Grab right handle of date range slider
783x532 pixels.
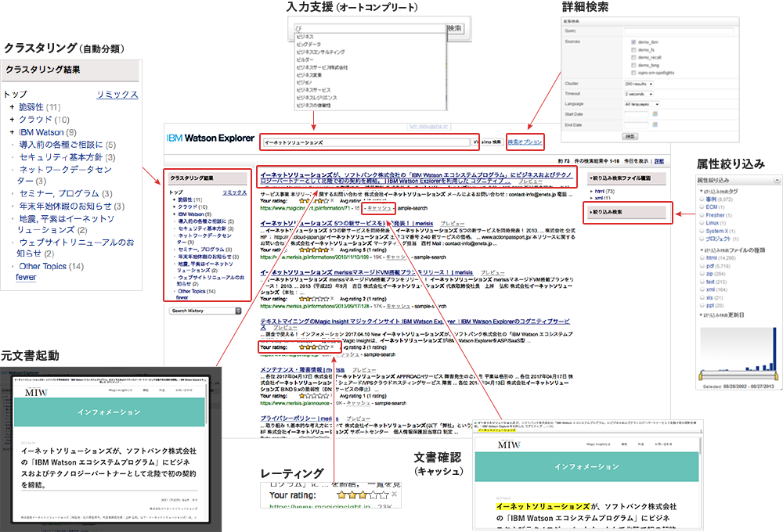pyautogui.click(x=775, y=375)
